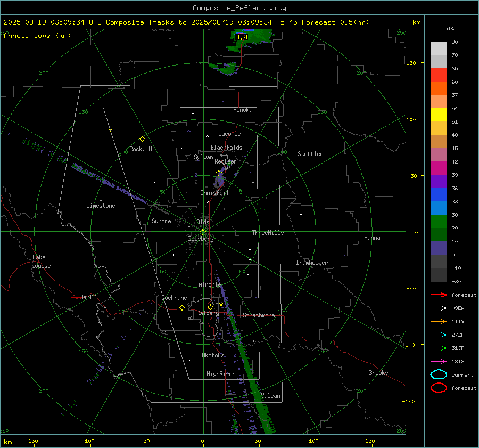Select the bright green 20-30 dBZ swatch
Viewport: 479px width, 448px height.
tap(439, 222)
